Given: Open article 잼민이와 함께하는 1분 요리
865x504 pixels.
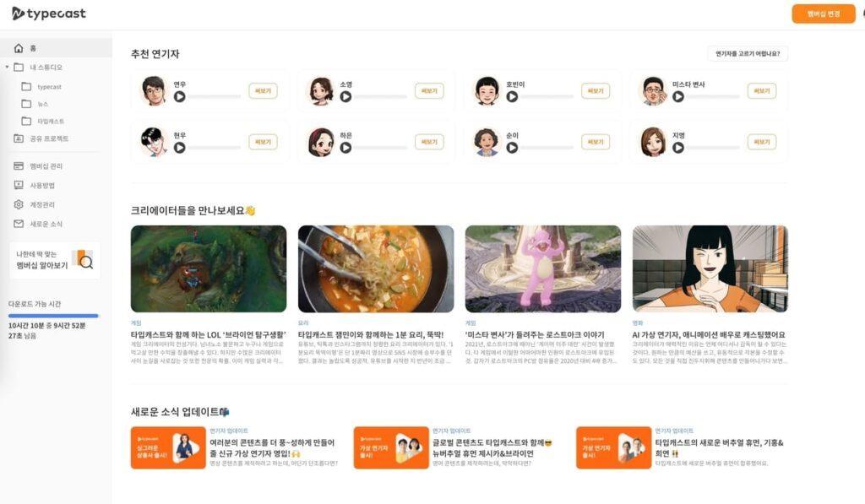Looking at the screenshot, I should tap(371, 334).
